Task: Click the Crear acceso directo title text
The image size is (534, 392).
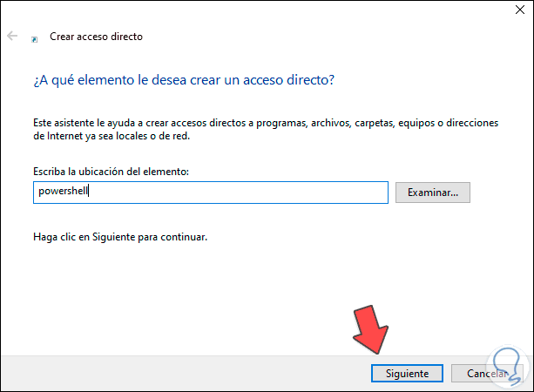Action: tap(97, 37)
